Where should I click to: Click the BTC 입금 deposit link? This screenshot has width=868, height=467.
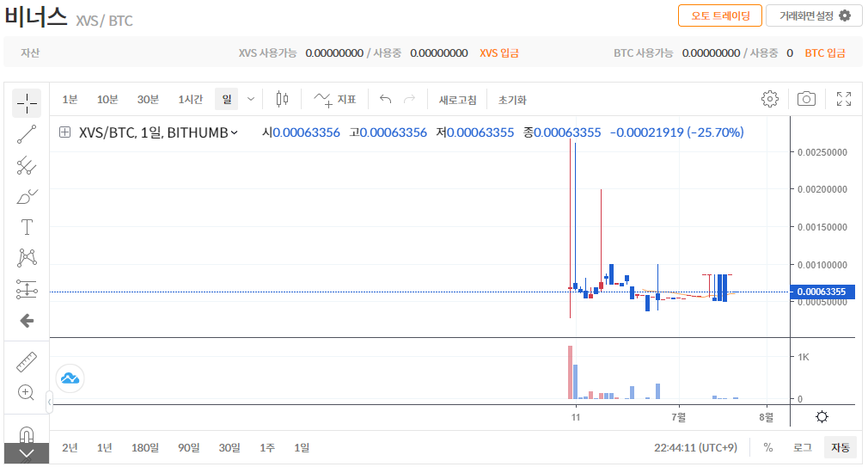pos(825,53)
